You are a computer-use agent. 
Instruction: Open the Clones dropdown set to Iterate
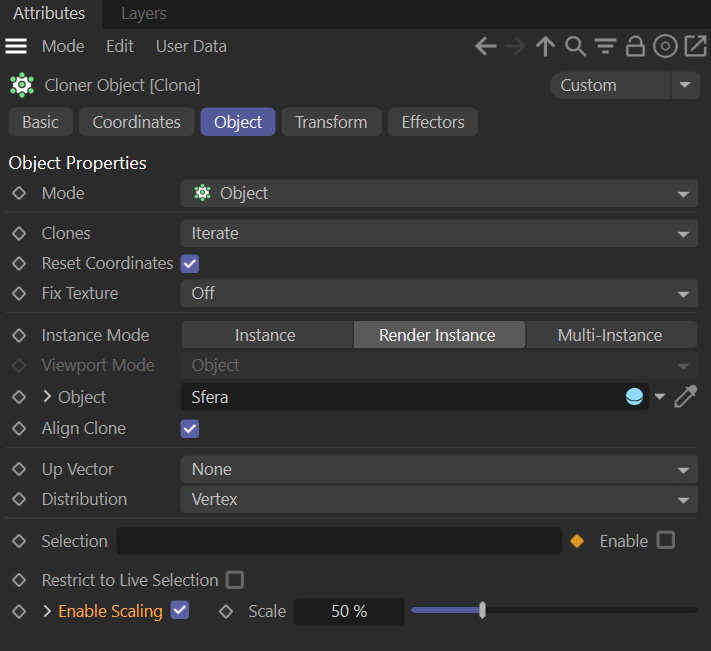coord(438,234)
